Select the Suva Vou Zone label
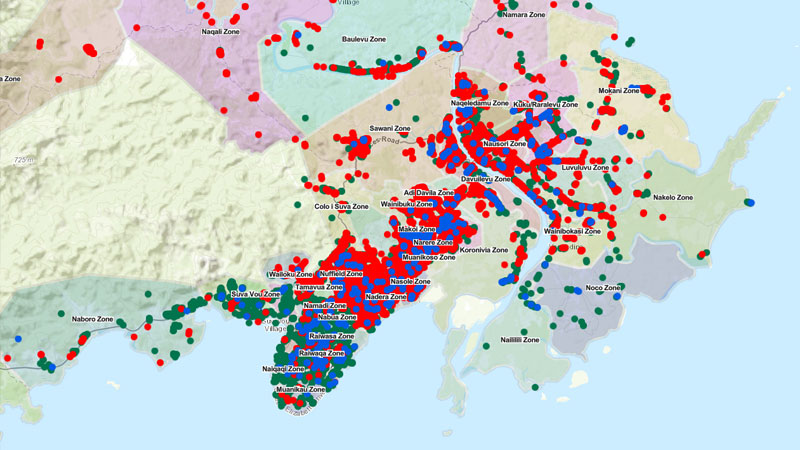800x450 pixels. [255, 295]
